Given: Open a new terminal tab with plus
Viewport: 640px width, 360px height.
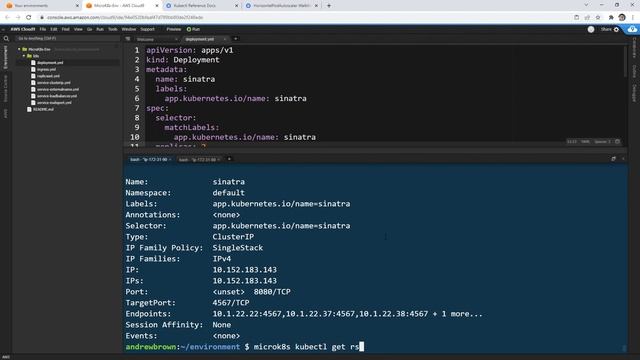Looking at the screenshot, I should pyautogui.click(x=229, y=159).
